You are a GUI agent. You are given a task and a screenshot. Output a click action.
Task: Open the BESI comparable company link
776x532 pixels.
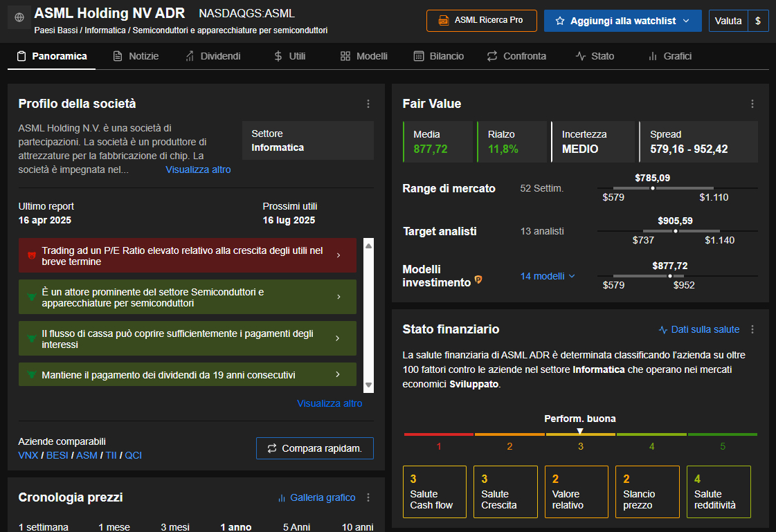click(x=57, y=455)
